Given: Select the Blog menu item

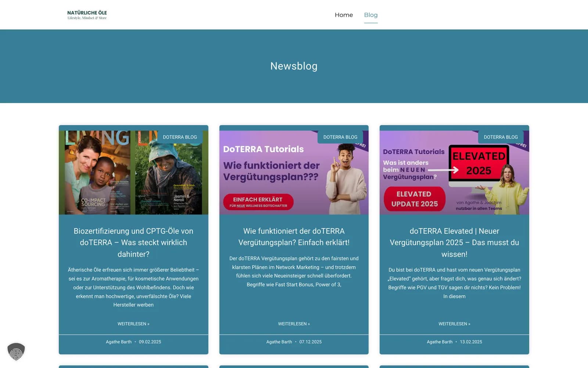Looking at the screenshot, I should [371, 15].
